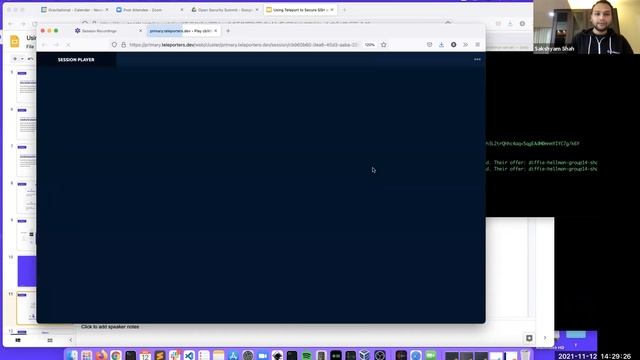Go forward in the Firefox front window

click(56, 45)
